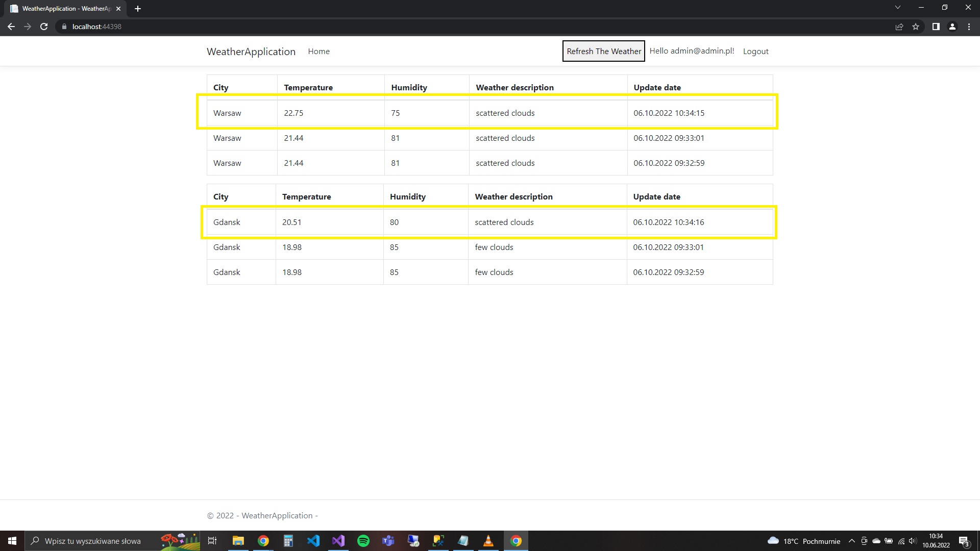The height and width of the screenshot is (551, 980).
Task: Open Chrome's three-dot menu
Action: (969, 27)
